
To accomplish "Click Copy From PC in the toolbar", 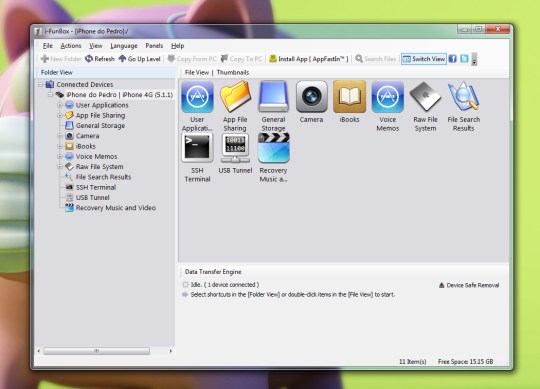I will [x=192, y=59].
